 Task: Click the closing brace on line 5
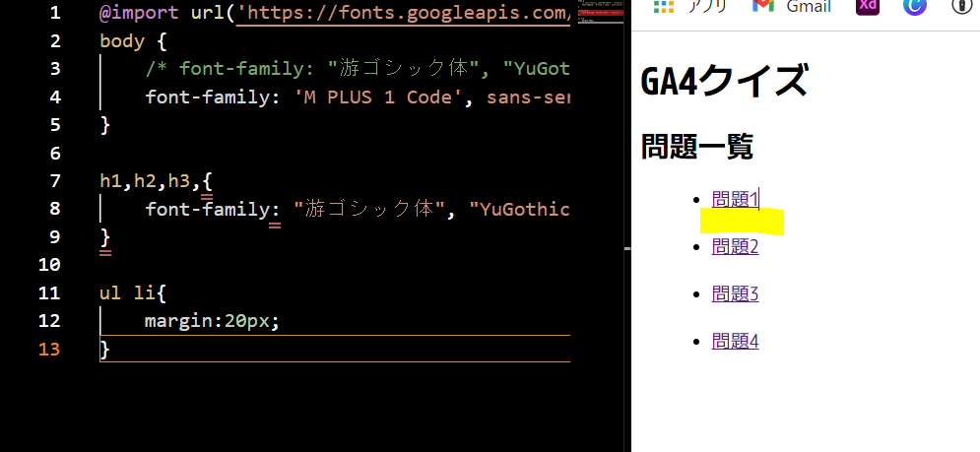point(105,125)
